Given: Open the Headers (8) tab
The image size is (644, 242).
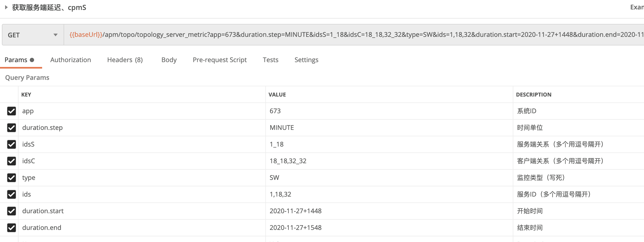Looking at the screenshot, I should pos(125,60).
